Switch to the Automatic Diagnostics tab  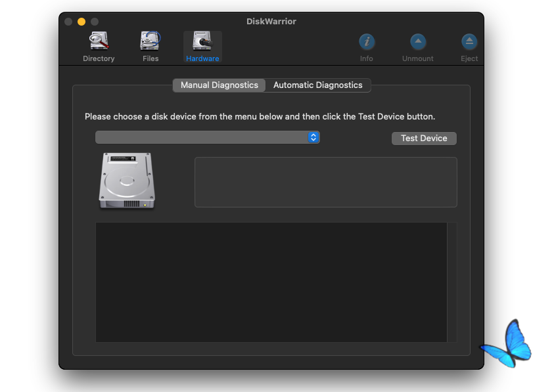(317, 85)
